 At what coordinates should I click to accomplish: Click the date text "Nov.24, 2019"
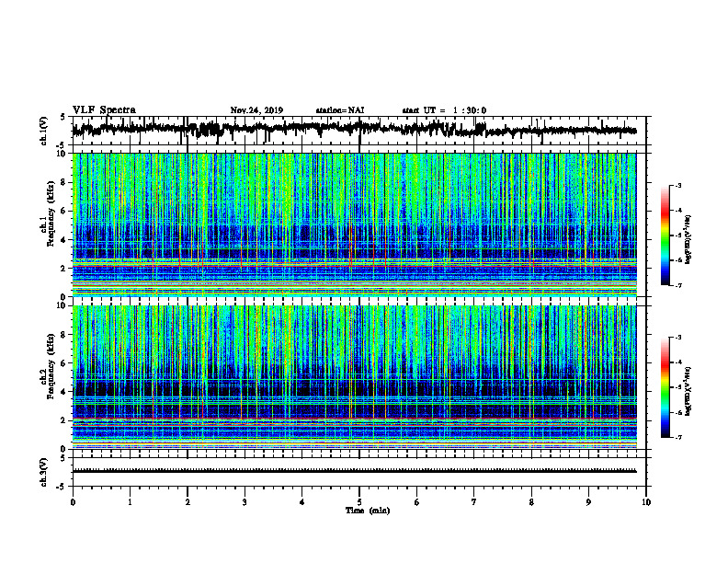[256, 110]
